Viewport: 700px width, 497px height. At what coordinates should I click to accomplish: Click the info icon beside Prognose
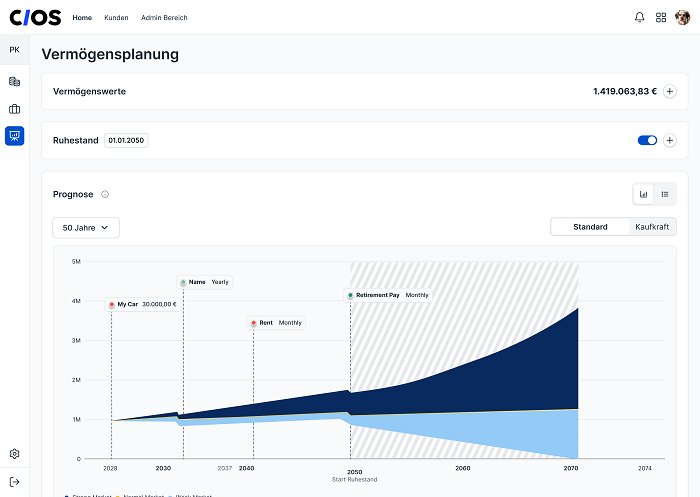(x=105, y=194)
